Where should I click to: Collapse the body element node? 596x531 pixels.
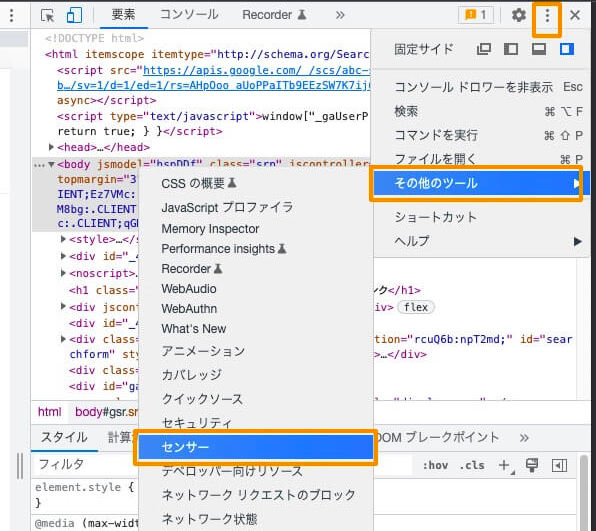[51, 165]
